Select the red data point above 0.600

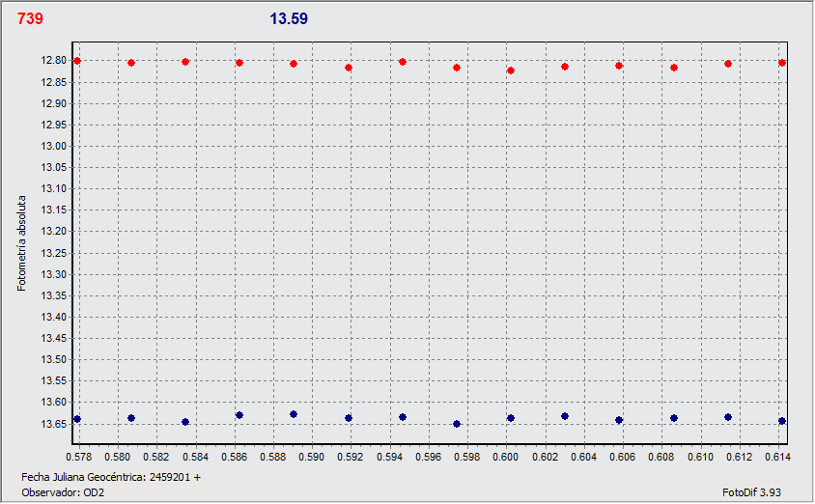tap(511, 70)
